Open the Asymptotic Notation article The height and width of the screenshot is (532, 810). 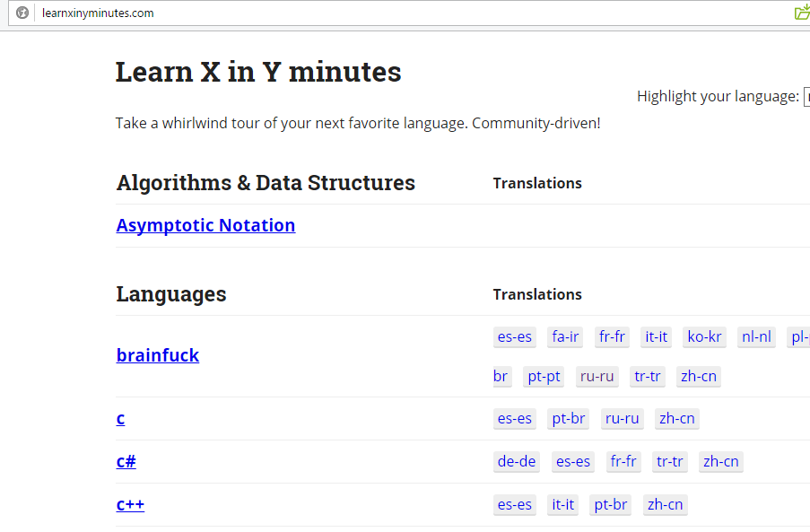(x=205, y=225)
